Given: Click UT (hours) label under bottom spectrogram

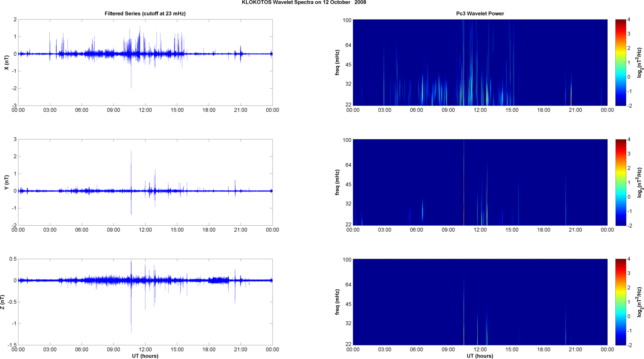Looking at the screenshot, I should point(480,356).
